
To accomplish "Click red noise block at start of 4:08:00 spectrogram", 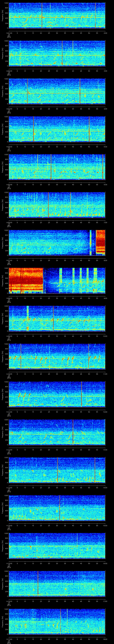I will [x=26, y=280].
